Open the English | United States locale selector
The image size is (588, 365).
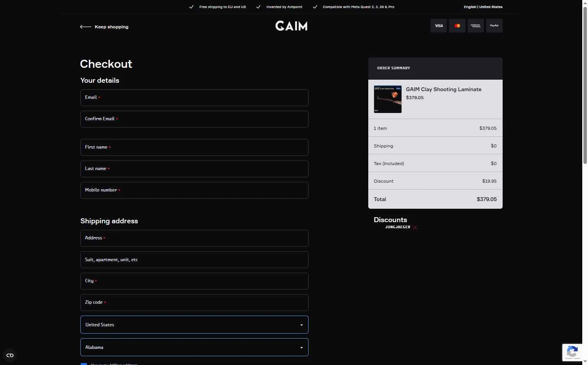pyautogui.click(x=483, y=7)
